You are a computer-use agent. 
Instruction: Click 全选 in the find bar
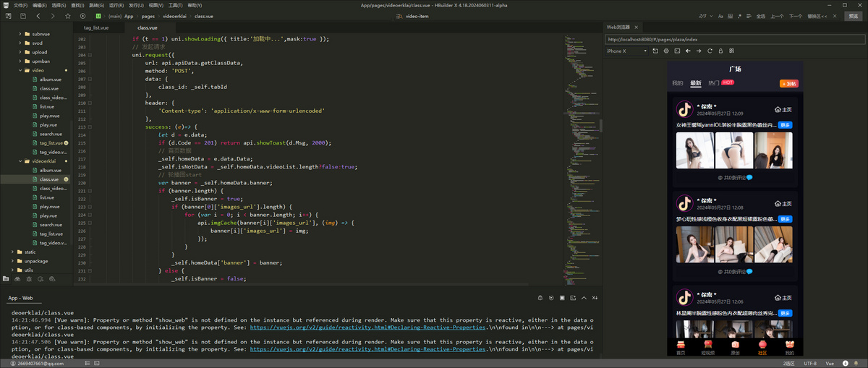tap(761, 15)
